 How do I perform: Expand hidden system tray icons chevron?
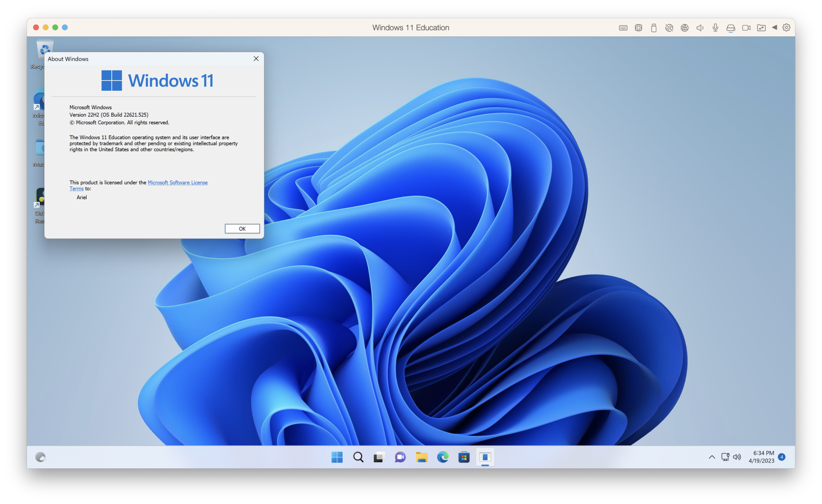(x=712, y=457)
